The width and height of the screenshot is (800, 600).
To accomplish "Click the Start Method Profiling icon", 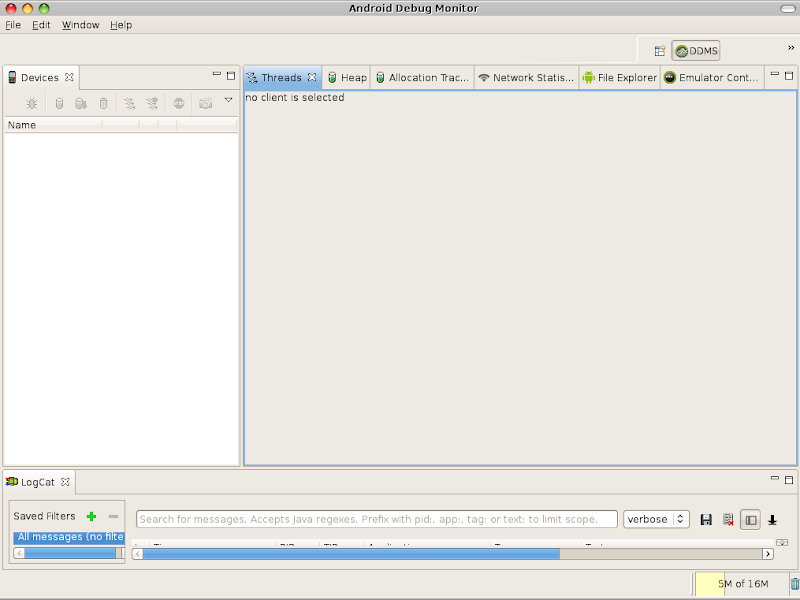I will tap(152, 104).
